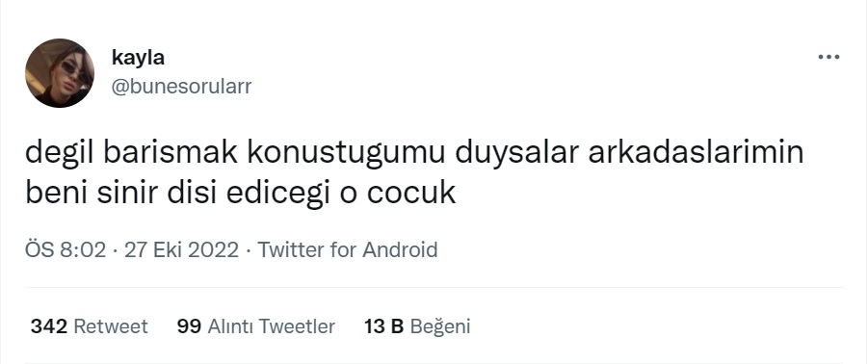The image size is (868, 364).
Task: Click the word konustugumu in the tweet
Action: 346,154
